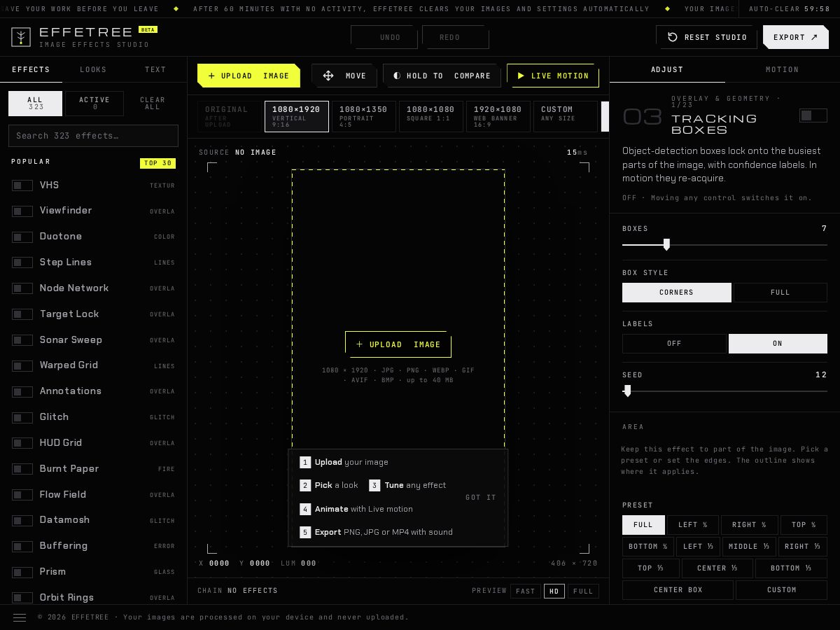The width and height of the screenshot is (840, 630).
Task: Dismiss the tips with Got It
Action: [481, 498]
